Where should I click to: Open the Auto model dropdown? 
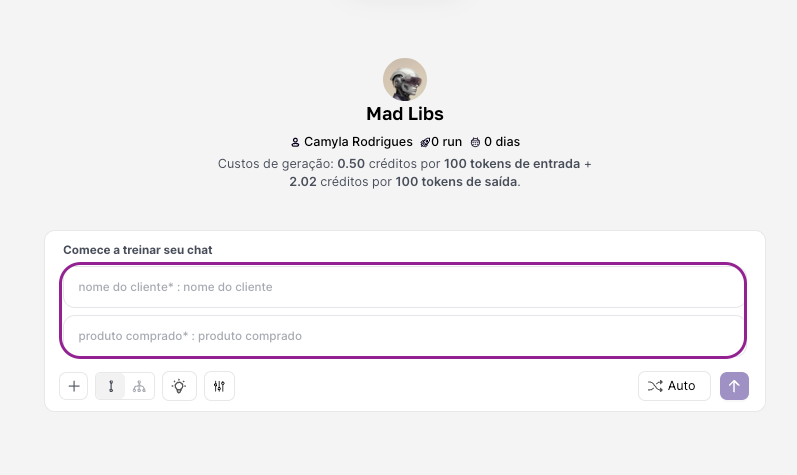[x=674, y=386]
